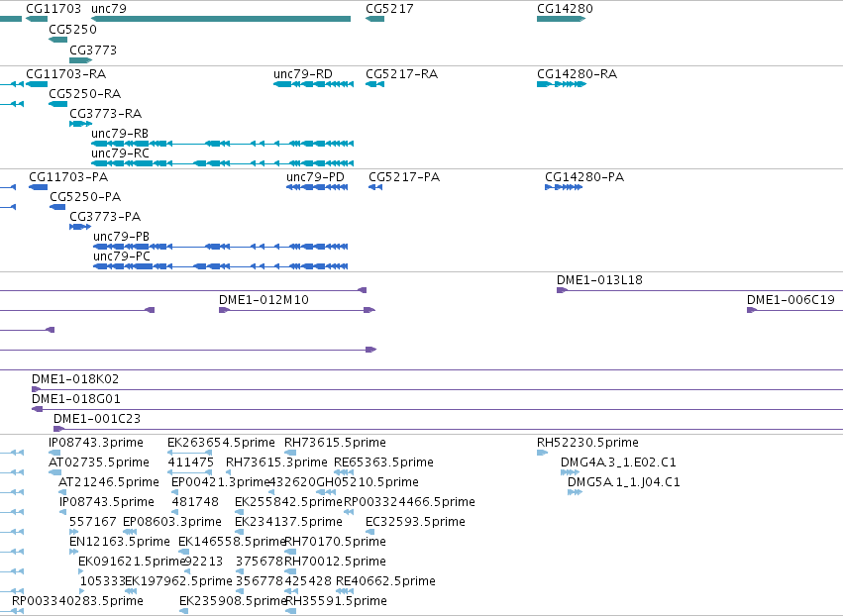Select the unc79-RD transcript glyph

(x=313, y=84)
